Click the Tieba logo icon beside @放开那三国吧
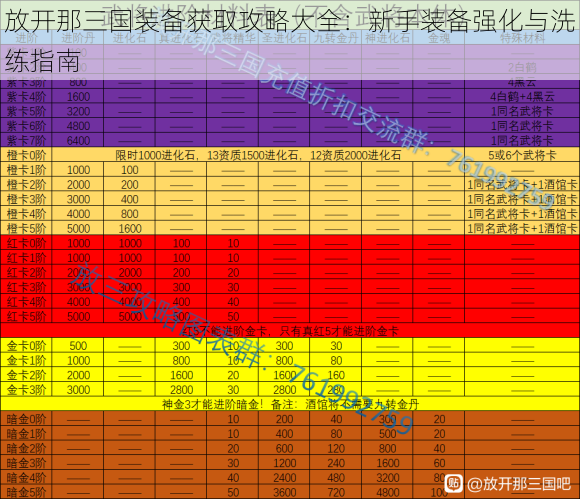This screenshot has width=580, height=499. pyautogui.click(x=454, y=484)
